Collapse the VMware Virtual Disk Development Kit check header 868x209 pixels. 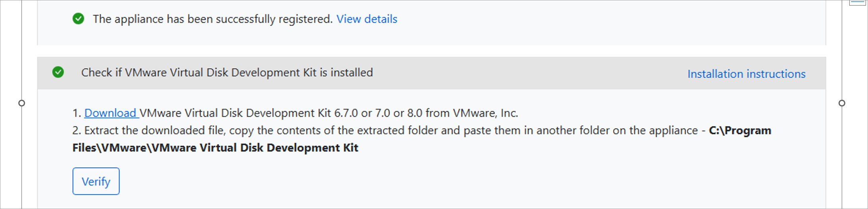227,73
